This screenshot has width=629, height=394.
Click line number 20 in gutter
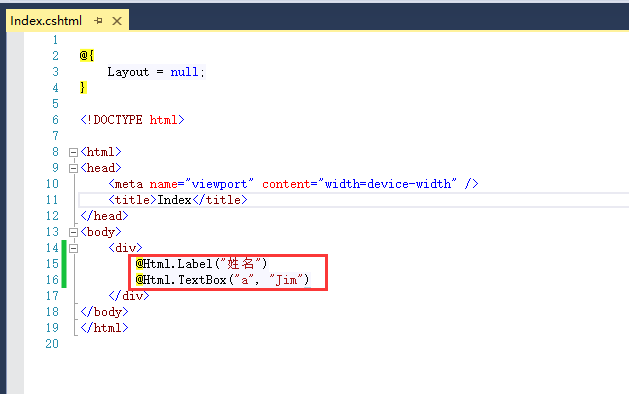pos(52,344)
